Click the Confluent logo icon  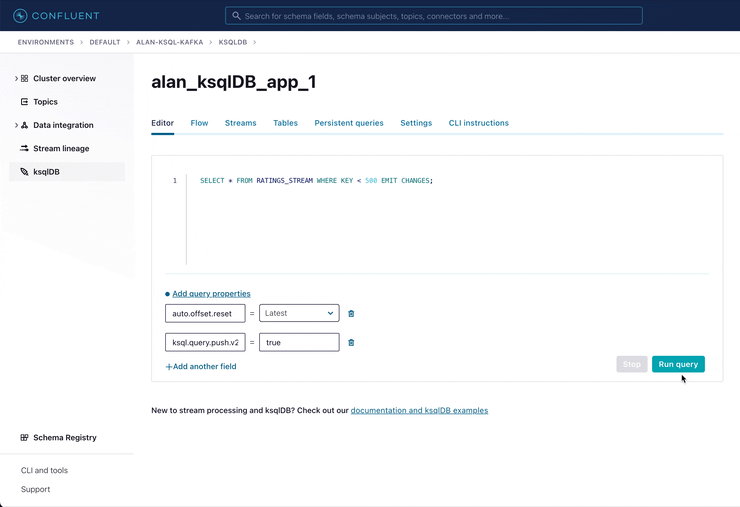tap(20, 16)
